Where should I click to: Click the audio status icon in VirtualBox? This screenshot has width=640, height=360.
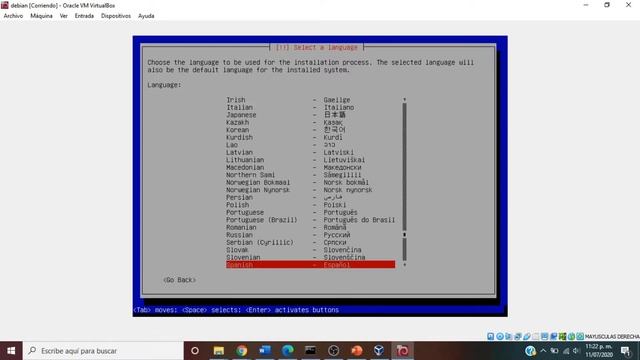coord(509,336)
